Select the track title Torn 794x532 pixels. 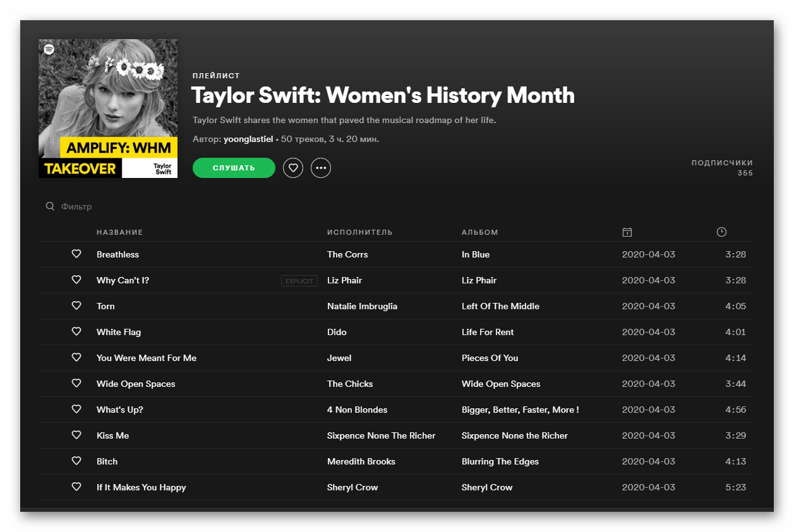[105, 306]
